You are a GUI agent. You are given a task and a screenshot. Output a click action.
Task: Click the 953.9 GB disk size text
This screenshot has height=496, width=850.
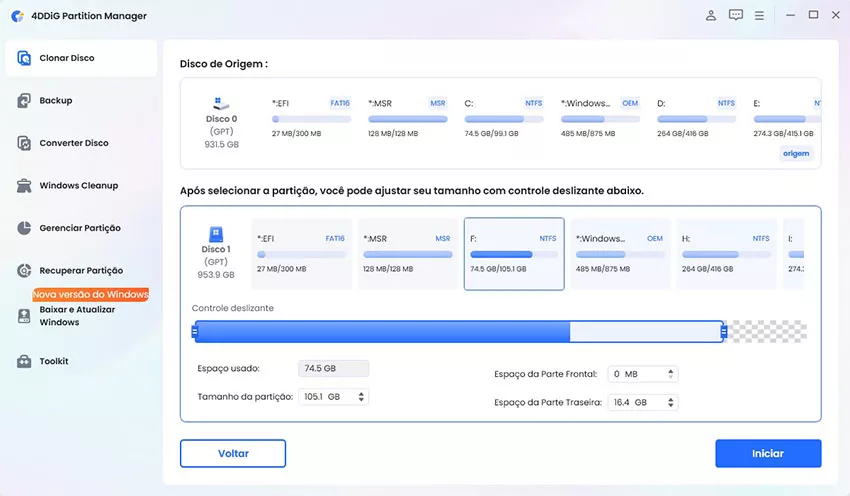pos(216,275)
